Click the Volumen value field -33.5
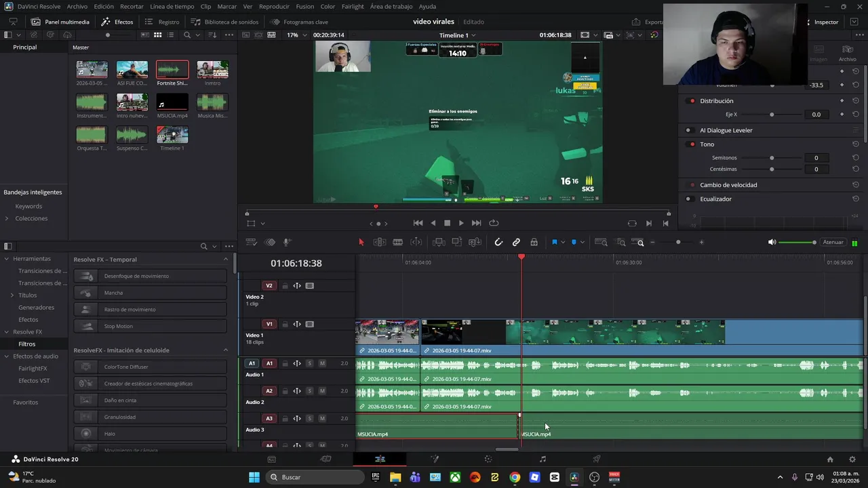Screen dimensions: 868x488 coord(816,85)
